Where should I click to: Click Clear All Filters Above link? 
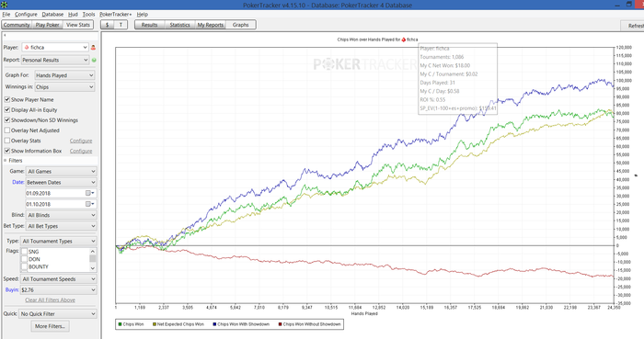[x=50, y=300]
